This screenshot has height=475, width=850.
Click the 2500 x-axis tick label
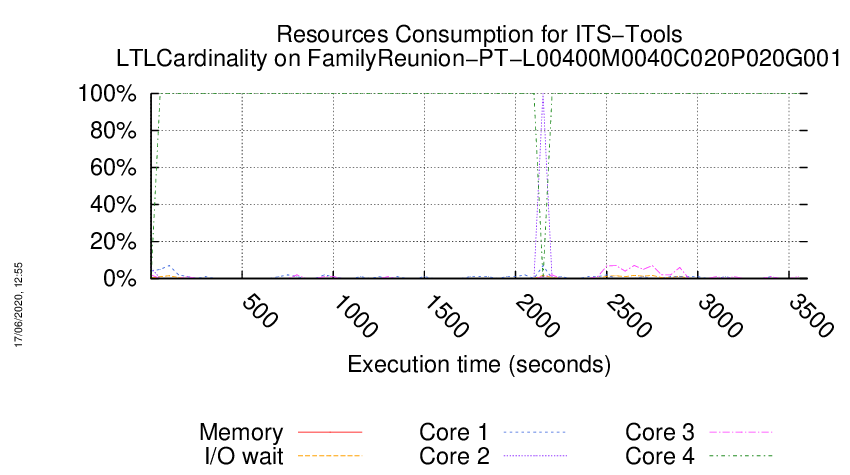pyautogui.click(x=628, y=316)
